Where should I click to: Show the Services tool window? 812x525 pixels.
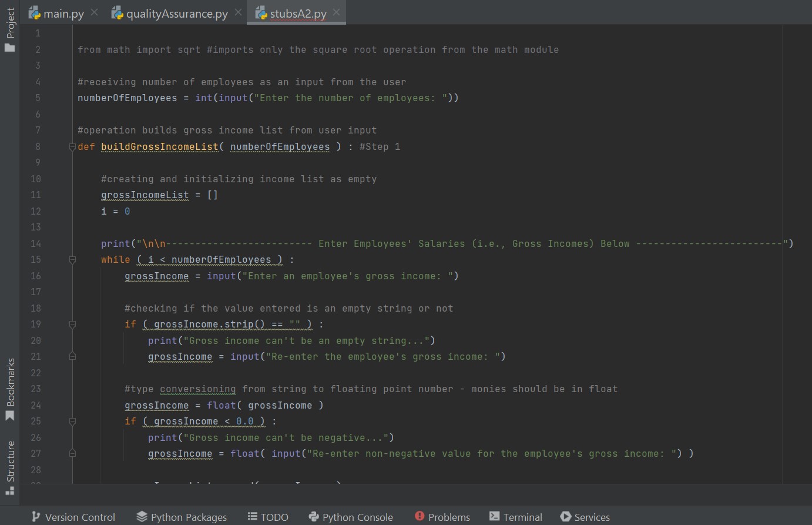pos(585,517)
